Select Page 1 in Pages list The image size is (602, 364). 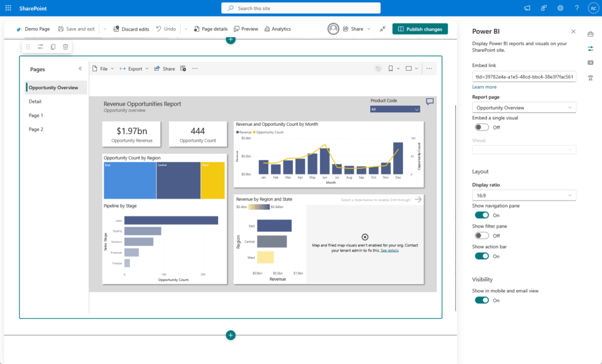point(36,115)
